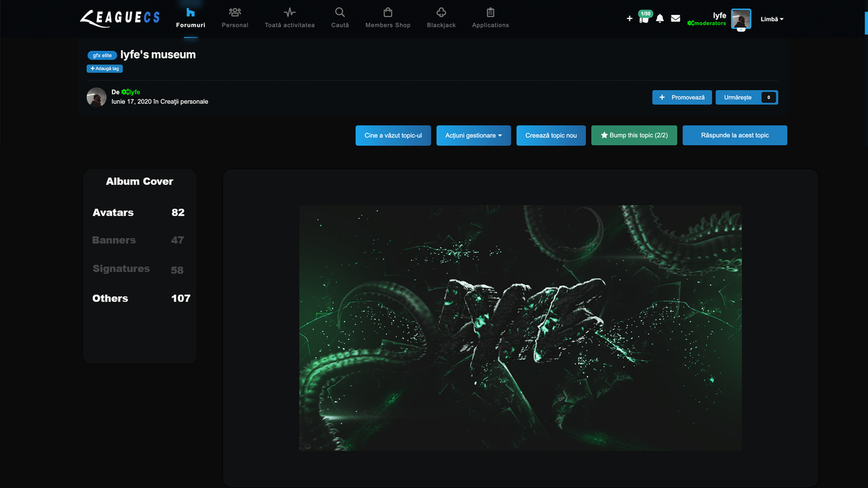Select the Signatures album category
The width and height of the screenshot is (868, 488).
click(139, 269)
